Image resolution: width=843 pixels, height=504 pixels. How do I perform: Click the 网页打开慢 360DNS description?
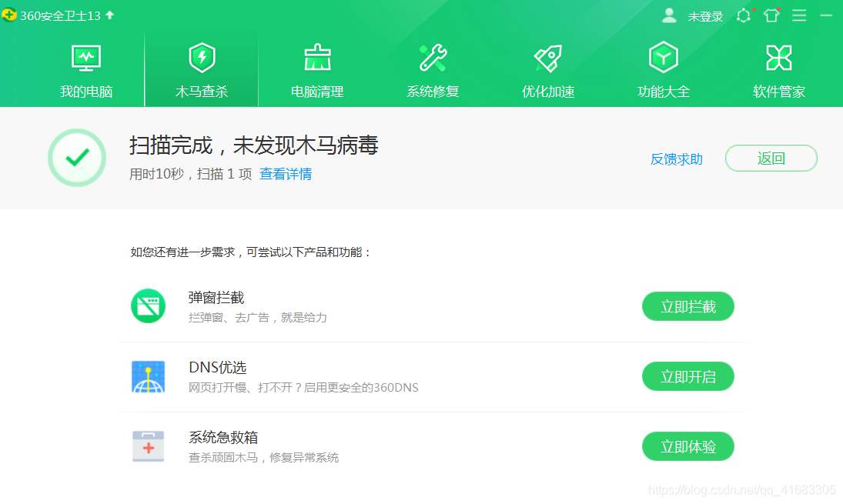click(303, 387)
